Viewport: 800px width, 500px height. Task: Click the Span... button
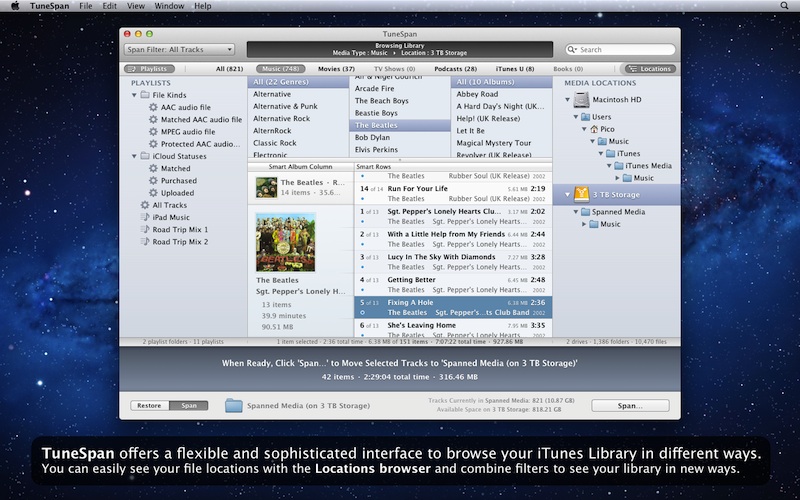[x=629, y=405]
